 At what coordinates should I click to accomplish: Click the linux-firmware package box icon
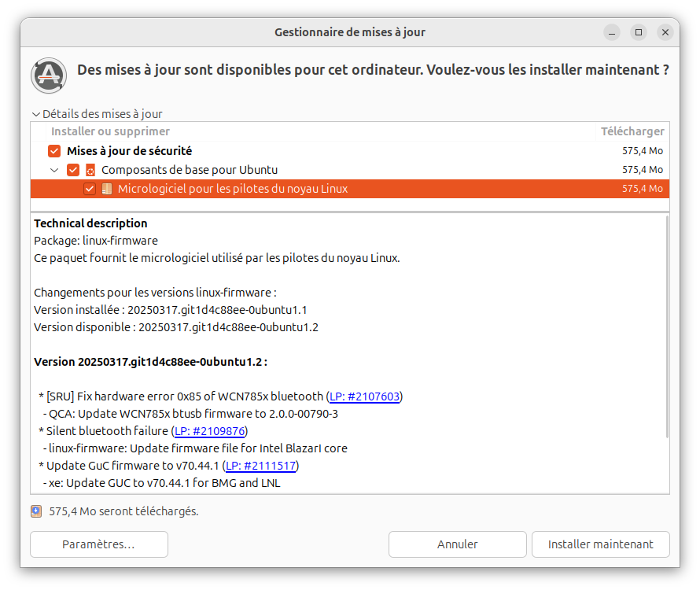107,189
